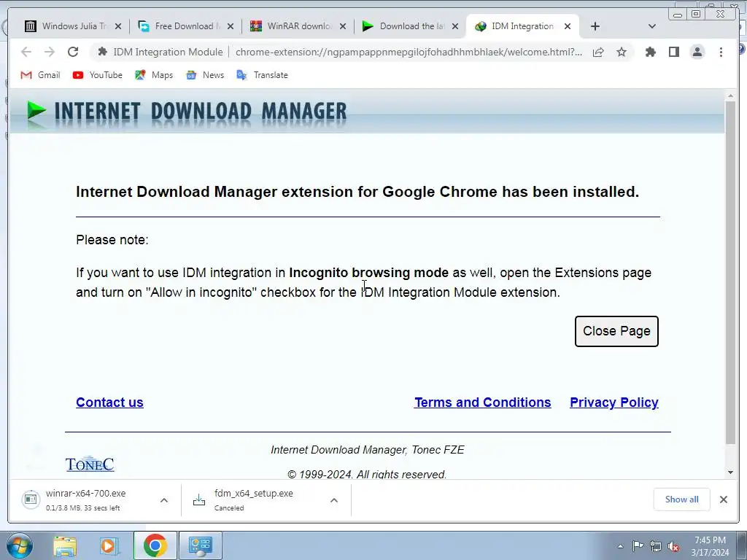Click the Chrome taskbar icon

[155, 545]
